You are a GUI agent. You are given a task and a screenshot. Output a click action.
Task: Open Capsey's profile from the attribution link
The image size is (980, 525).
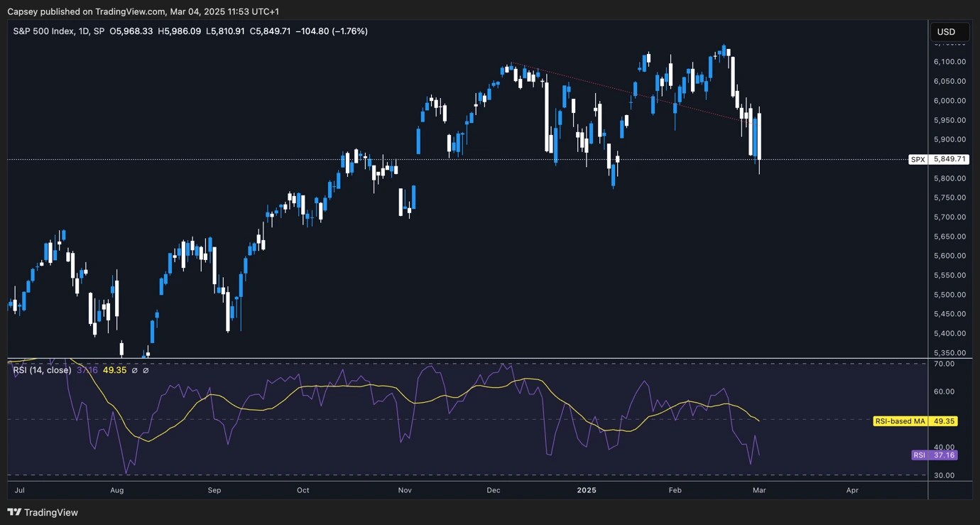point(21,11)
